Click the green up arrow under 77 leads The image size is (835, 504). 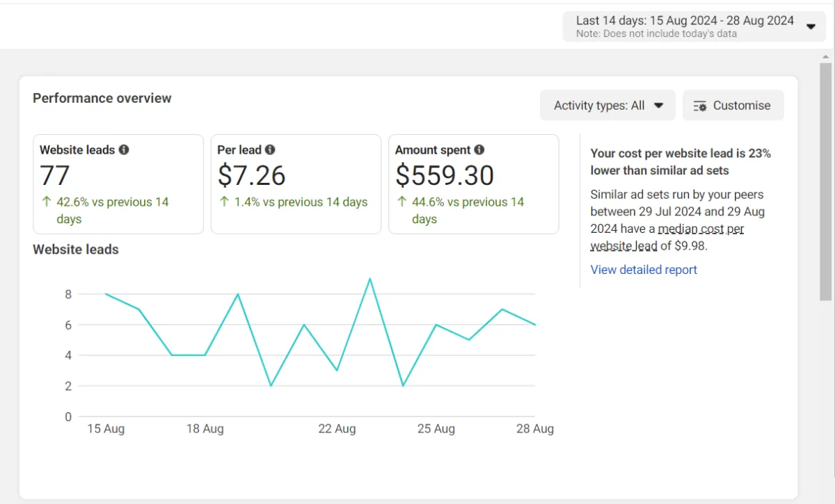click(x=46, y=202)
